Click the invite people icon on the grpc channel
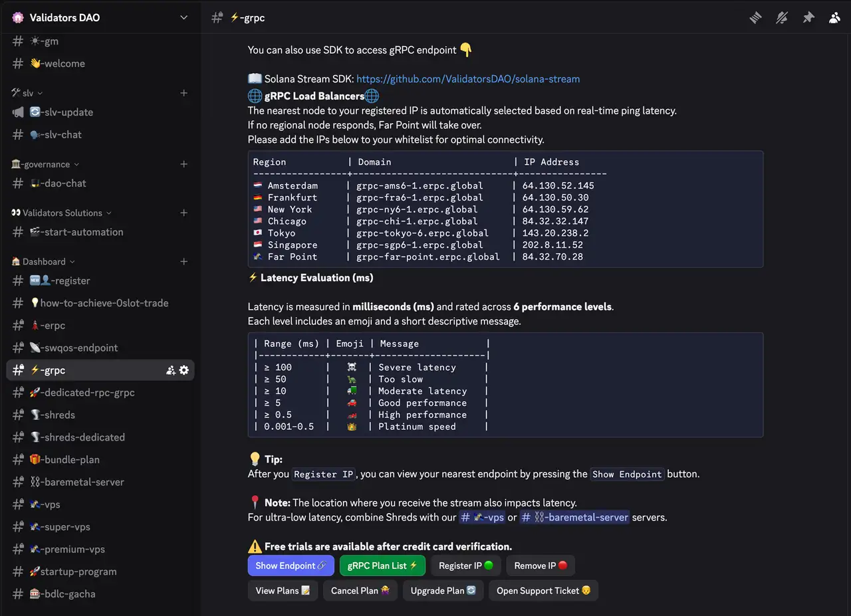The width and height of the screenshot is (851, 616). [170, 370]
